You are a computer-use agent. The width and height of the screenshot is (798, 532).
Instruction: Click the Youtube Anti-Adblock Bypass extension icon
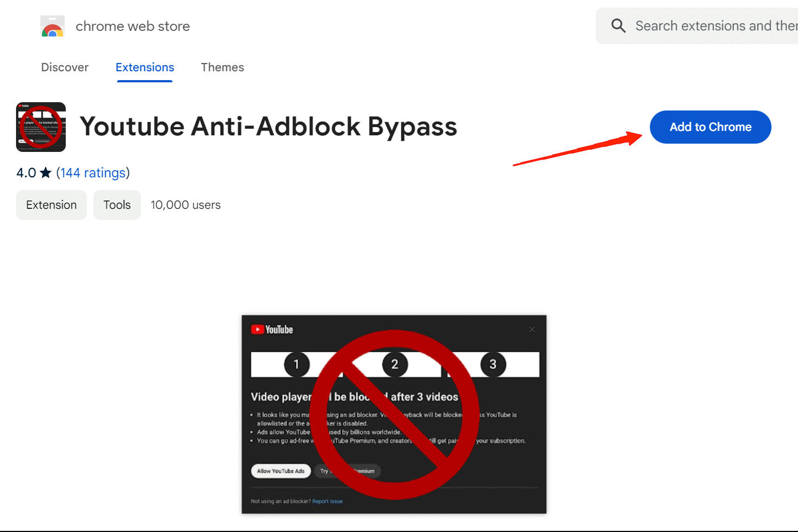pyautogui.click(x=41, y=127)
